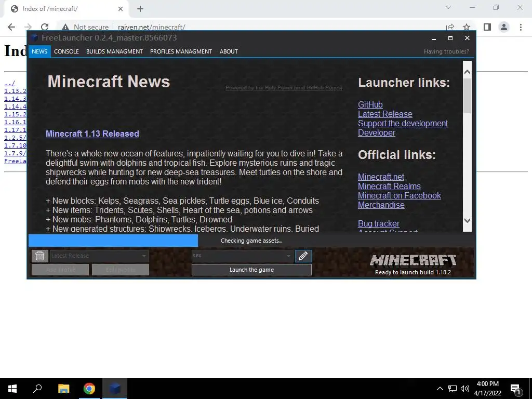
Task: Open the notification center icon
Action: click(516, 389)
